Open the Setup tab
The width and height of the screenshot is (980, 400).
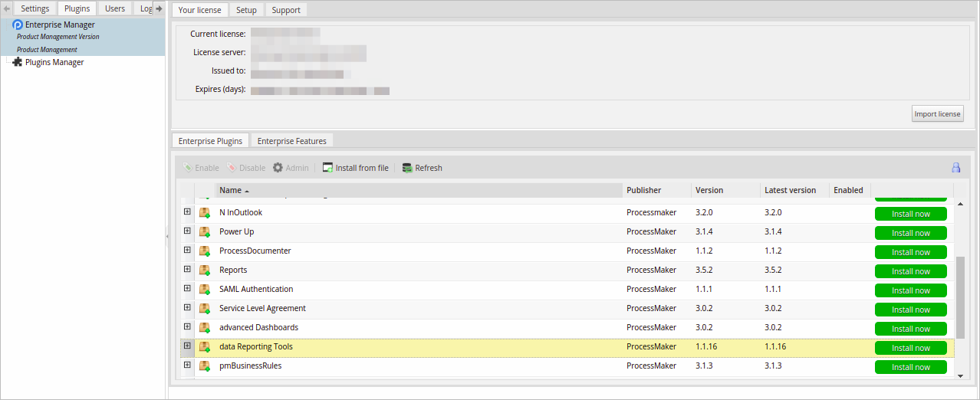point(246,10)
